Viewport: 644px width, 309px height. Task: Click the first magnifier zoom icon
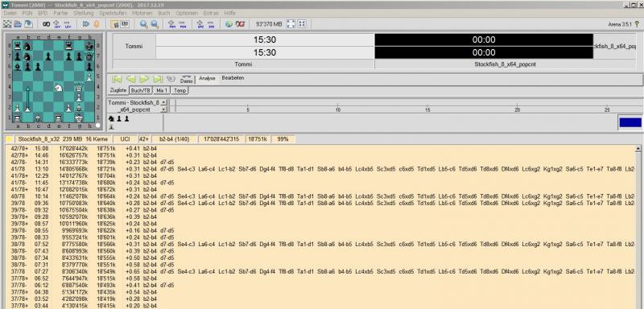pyautogui.click(x=143, y=24)
